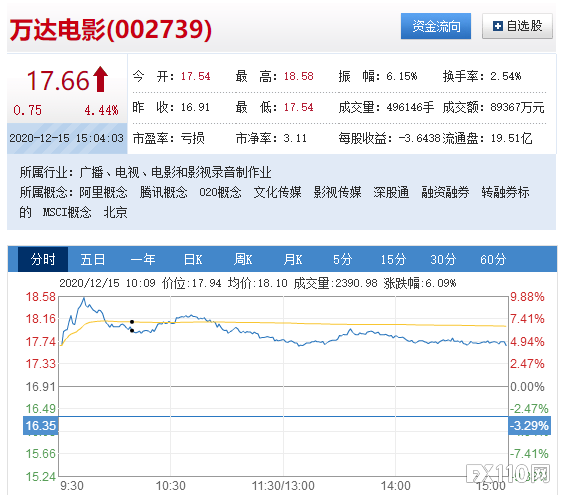The image size is (565, 495).
Task: Click the 流通盘 value 19.51亿
Action: coord(511,138)
